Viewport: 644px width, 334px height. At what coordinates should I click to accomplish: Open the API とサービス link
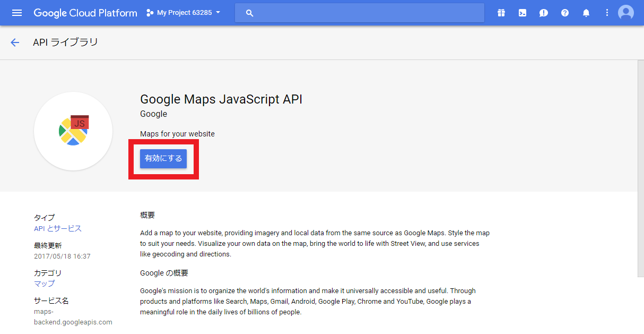click(x=58, y=228)
